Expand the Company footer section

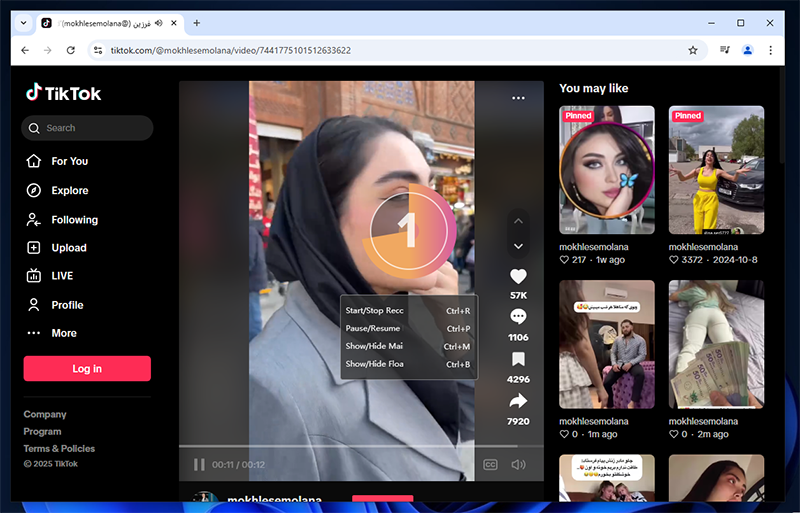pos(45,414)
